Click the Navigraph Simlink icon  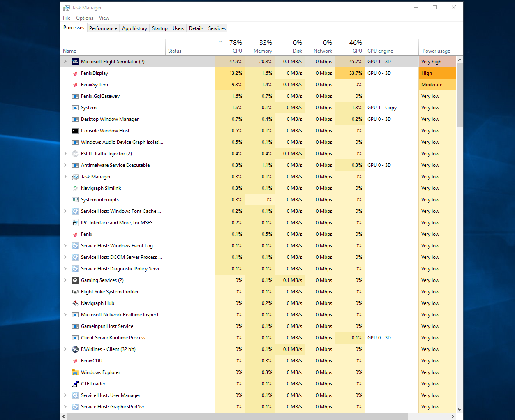75,188
